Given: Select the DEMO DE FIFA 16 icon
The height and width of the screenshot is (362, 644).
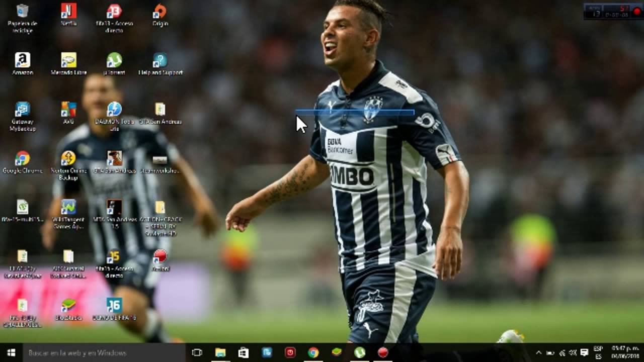Looking at the screenshot, I should pos(114,309).
